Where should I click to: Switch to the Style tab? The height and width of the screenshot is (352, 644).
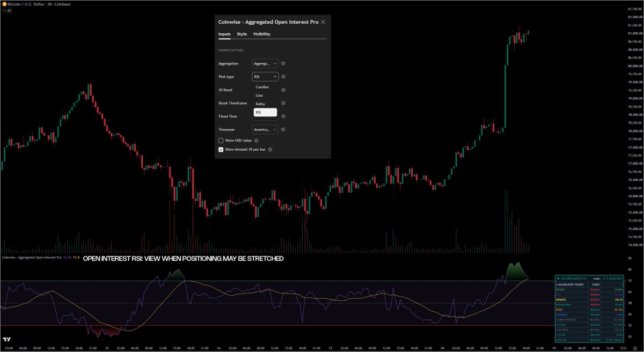tap(242, 34)
